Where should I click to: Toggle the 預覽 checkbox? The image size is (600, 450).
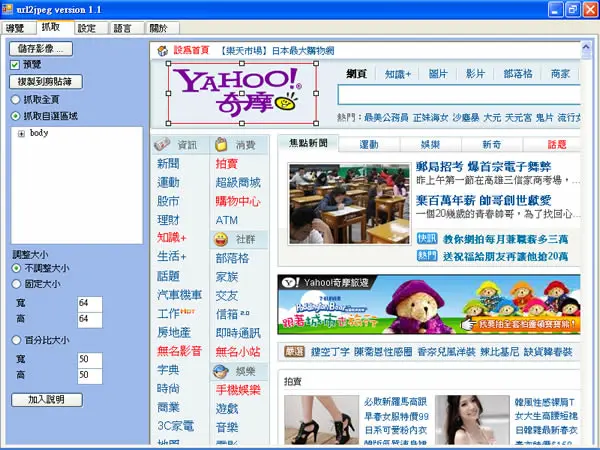point(15,65)
